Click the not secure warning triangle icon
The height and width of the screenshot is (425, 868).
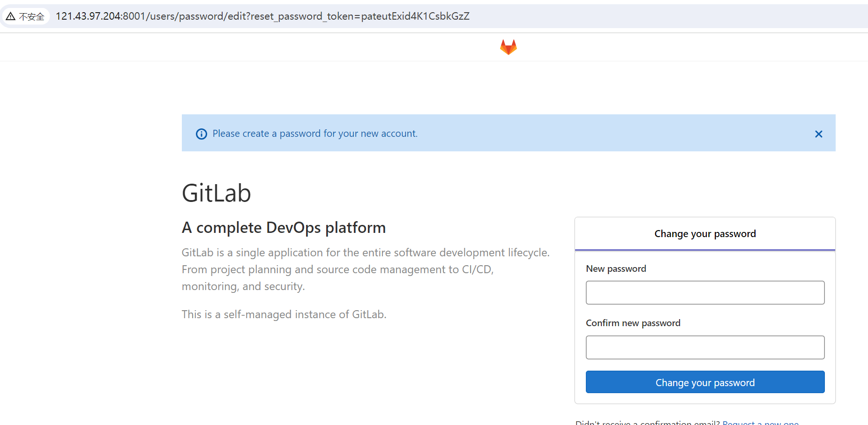click(11, 16)
